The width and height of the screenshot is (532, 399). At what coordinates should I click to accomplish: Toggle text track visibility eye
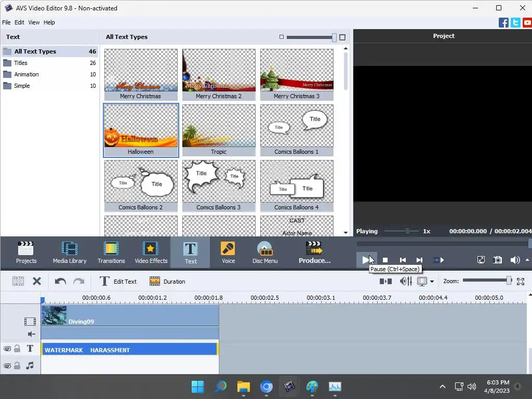7,349
